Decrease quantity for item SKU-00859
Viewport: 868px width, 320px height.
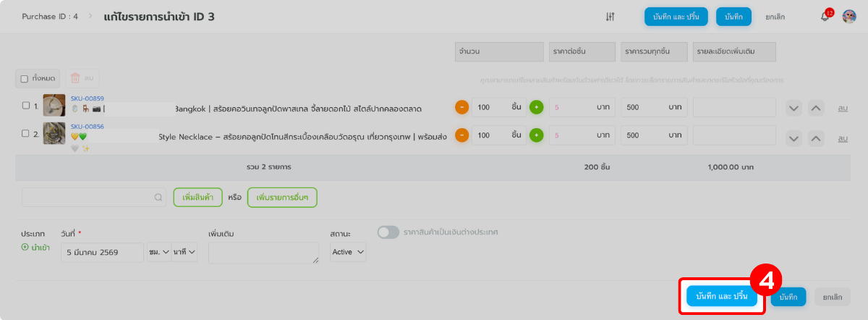click(x=461, y=107)
